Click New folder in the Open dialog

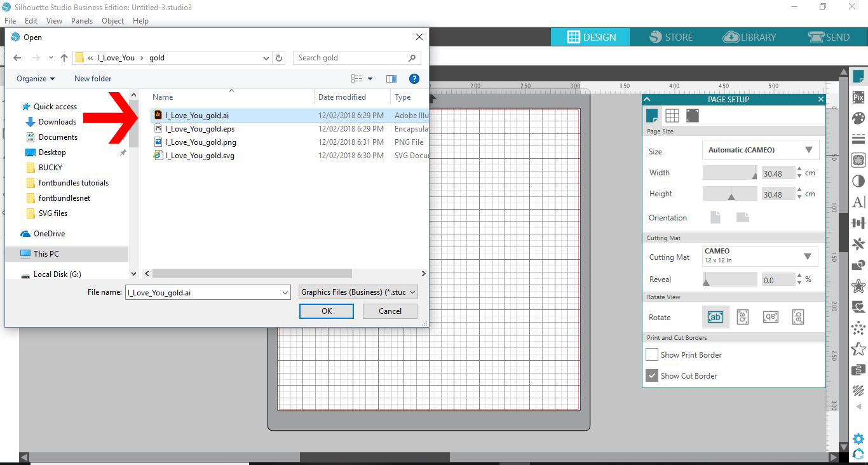93,79
